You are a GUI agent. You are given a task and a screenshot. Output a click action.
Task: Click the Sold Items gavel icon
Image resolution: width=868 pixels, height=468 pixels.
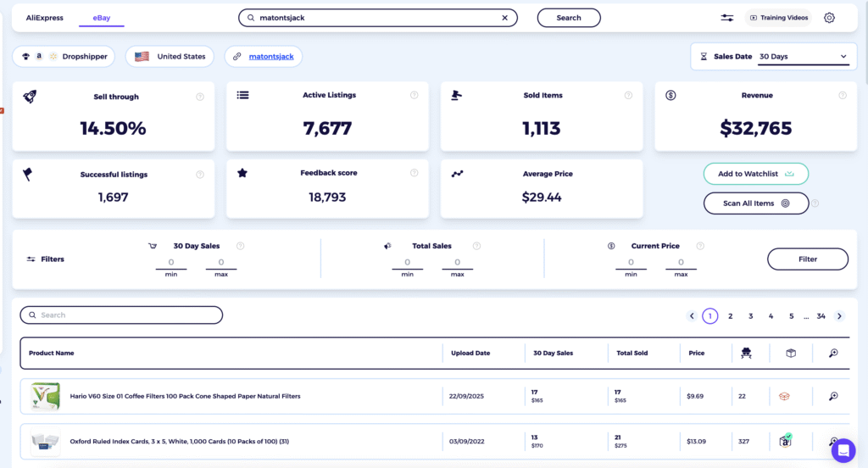point(456,95)
